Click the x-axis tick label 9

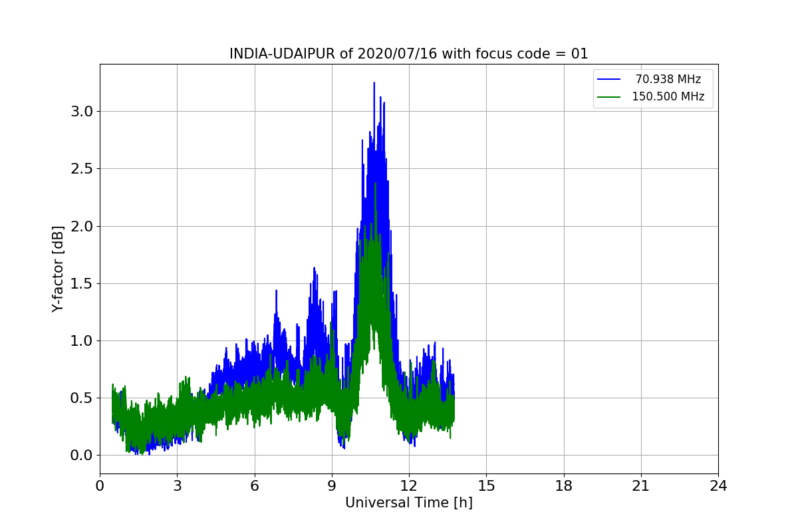(332, 486)
